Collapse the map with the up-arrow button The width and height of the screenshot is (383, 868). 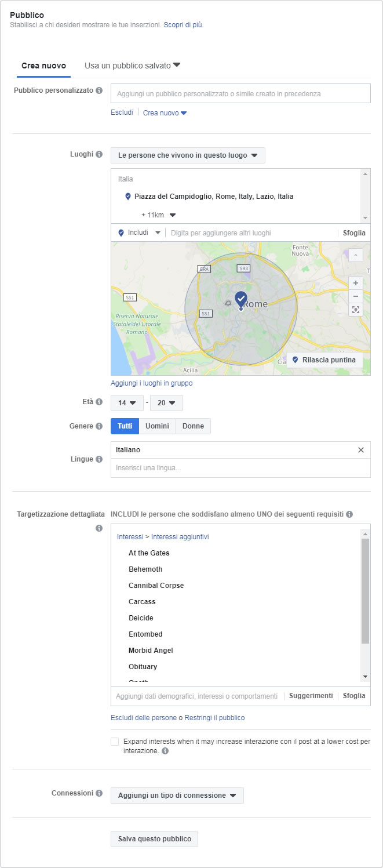click(x=356, y=255)
